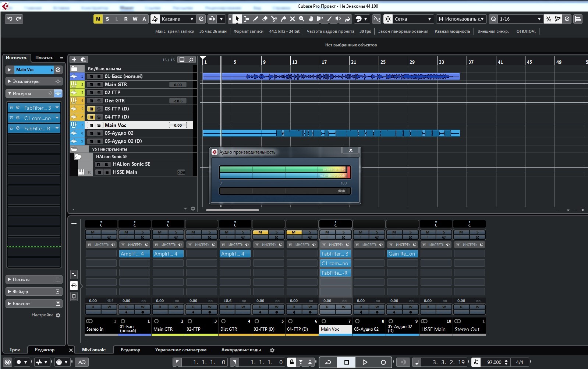Select the Zoom magnifier tool
Image resolution: width=588 pixels, height=369 pixels.
(302, 19)
